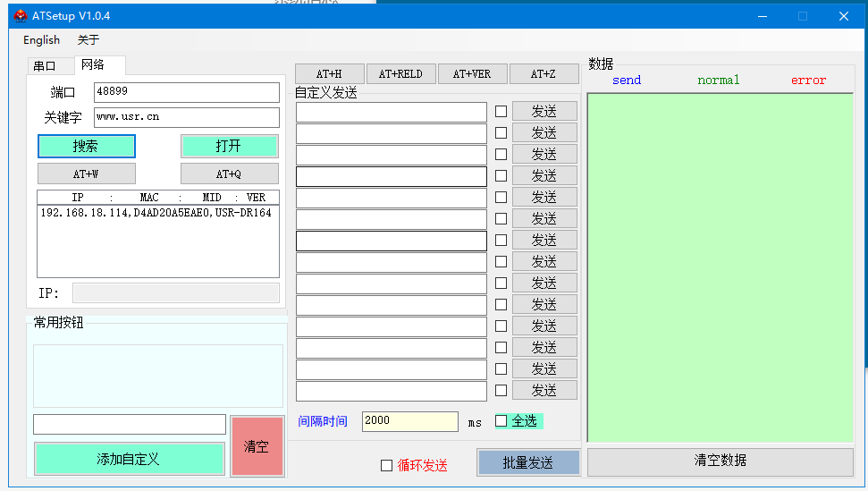The height and width of the screenshot is (491, 868).
Task: Click the AT+RELD button
Action: (400, 74)
